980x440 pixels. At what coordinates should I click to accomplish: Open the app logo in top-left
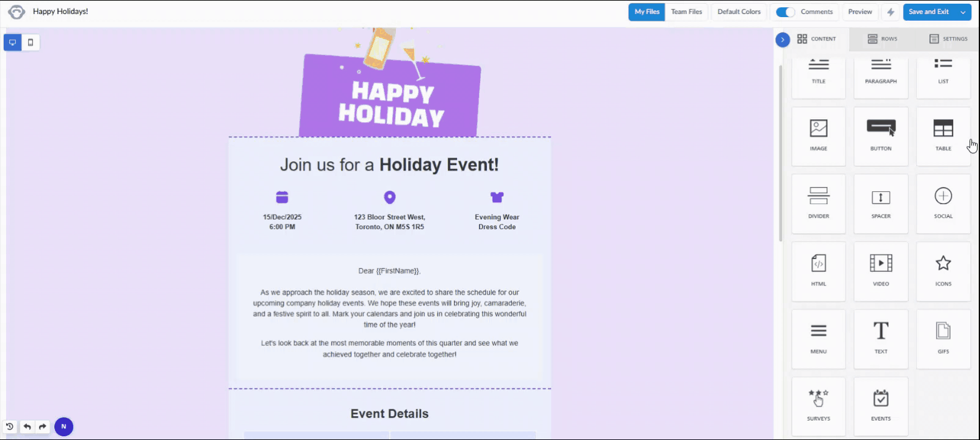tap(16, 12)
